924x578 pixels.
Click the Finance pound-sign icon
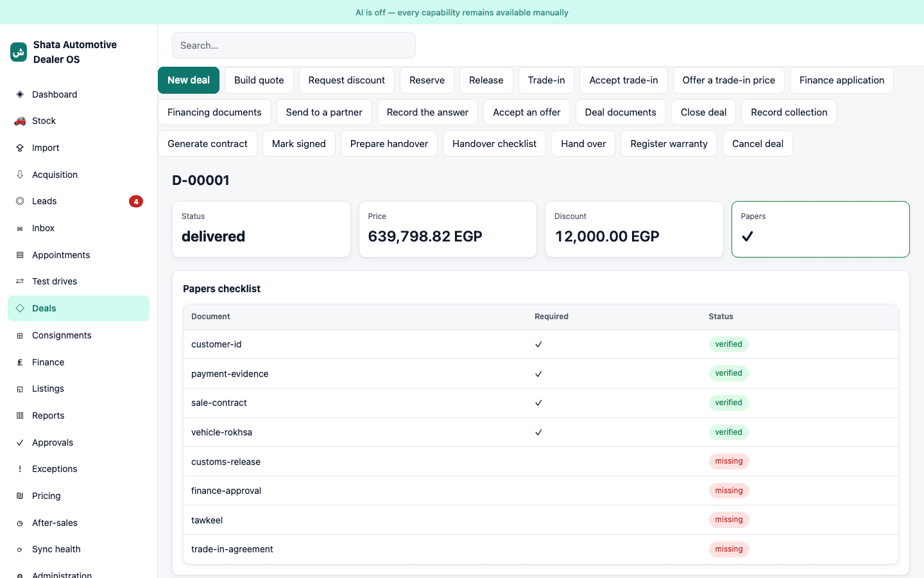20,362
